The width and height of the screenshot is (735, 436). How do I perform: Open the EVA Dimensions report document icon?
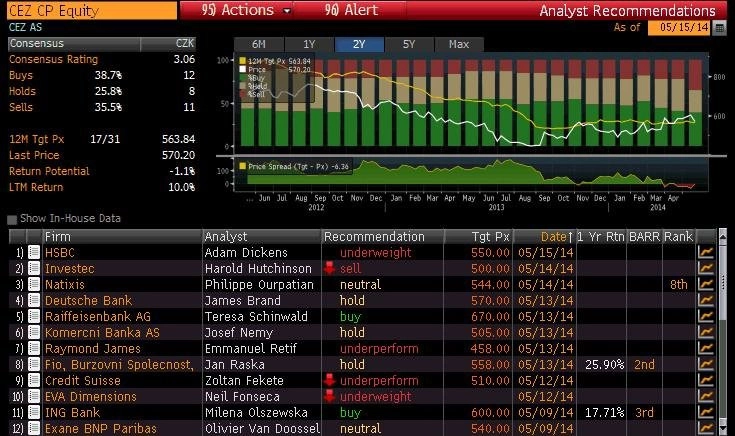point(34,396)
